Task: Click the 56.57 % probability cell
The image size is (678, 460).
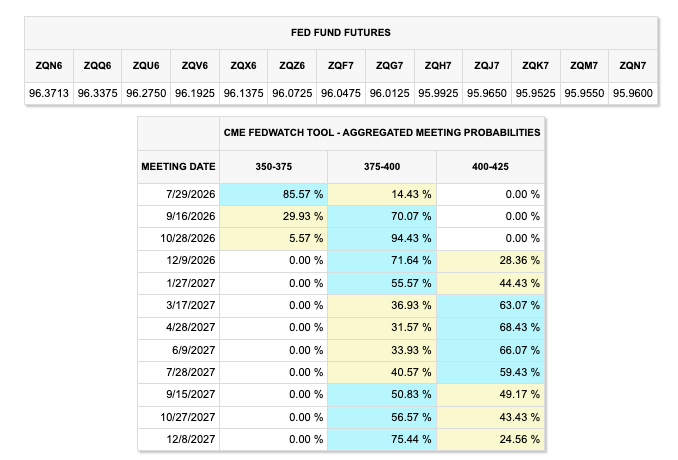Action: [x=382, y=417]
